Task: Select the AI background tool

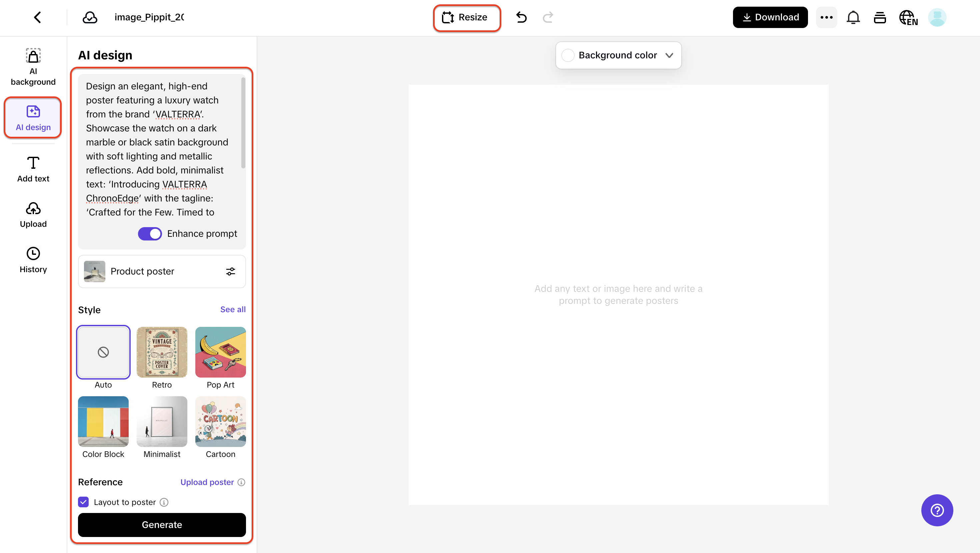Action: (33, 67)
